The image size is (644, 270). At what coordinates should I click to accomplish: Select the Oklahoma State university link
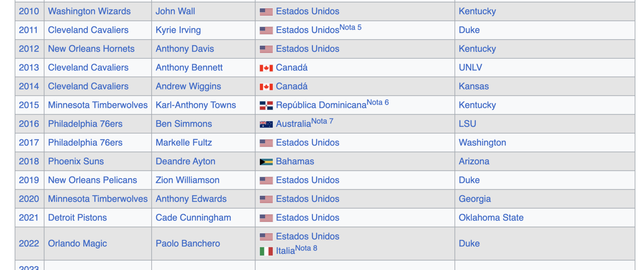[491, 217]
